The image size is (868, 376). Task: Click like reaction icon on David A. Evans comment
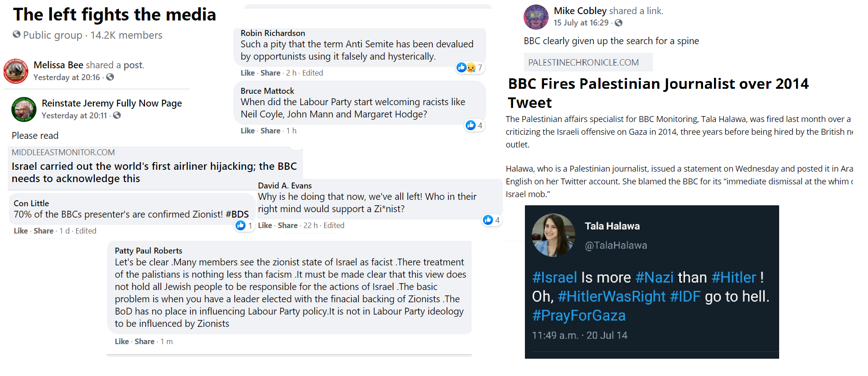tap(488, 220)
